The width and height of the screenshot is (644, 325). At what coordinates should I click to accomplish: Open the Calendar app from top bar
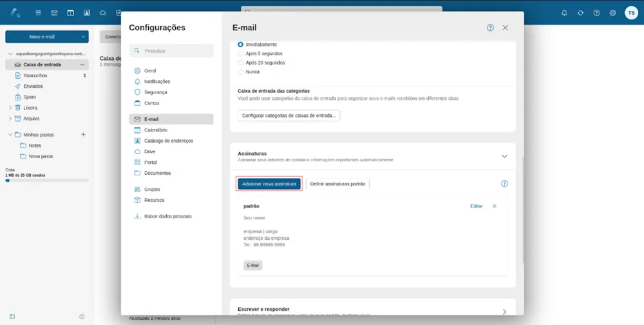click(x=70, y=13)
